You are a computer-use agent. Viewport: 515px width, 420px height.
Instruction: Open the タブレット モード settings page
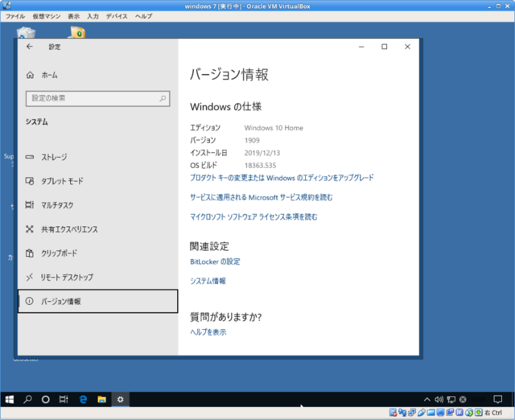click(97, 181)
